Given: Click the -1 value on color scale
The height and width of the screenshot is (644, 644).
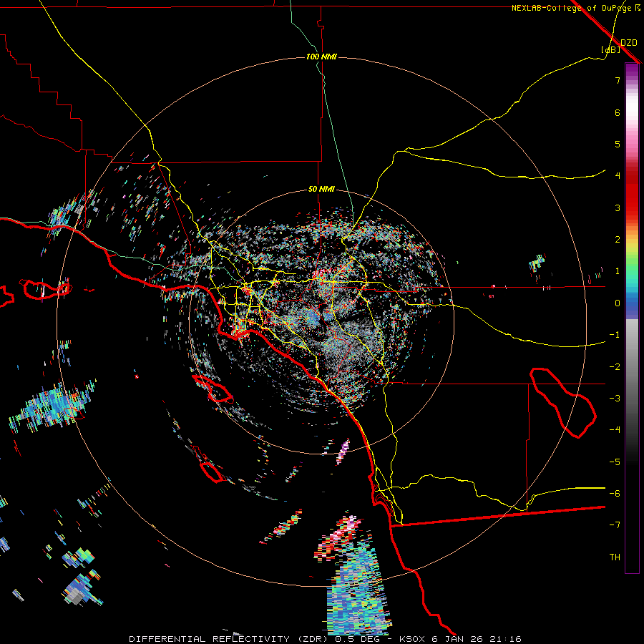Looking at the screenshot, I should tap(615, 335).
